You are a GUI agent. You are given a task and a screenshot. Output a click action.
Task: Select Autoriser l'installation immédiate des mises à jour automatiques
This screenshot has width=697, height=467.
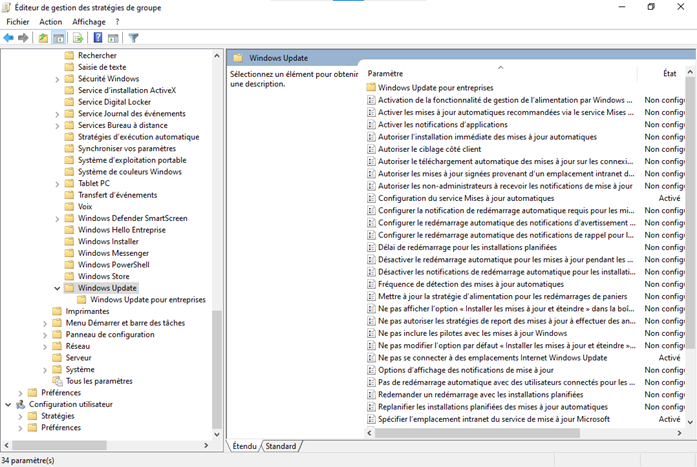(x=487, y=137)
